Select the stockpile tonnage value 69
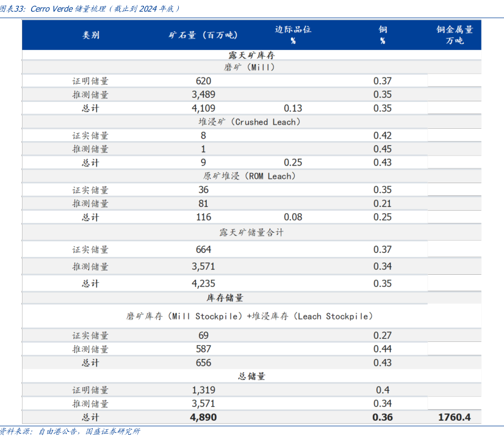504x447 pixels. (x=203, y=335)
